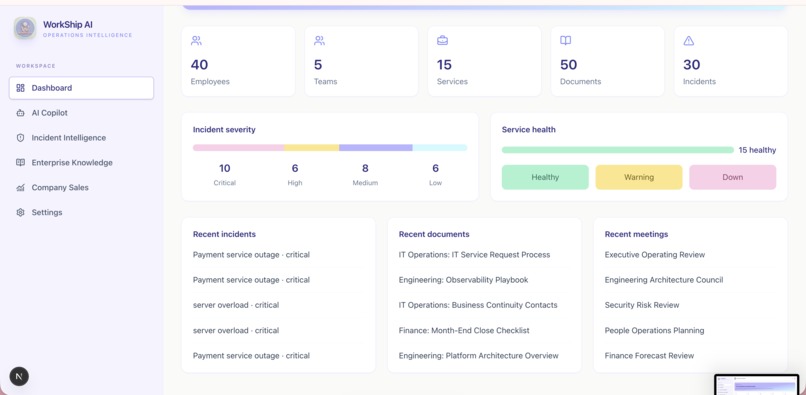Open the 'Finance Forecast Review' meeting
Screen dimensions: 806x395
[649, 355]
